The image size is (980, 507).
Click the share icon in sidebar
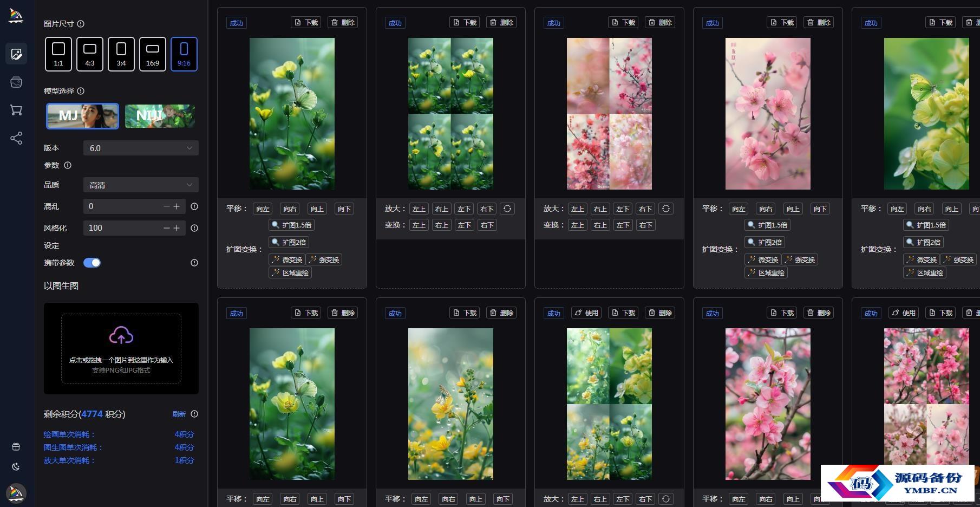pyautogui.click(x=16, y=138)
